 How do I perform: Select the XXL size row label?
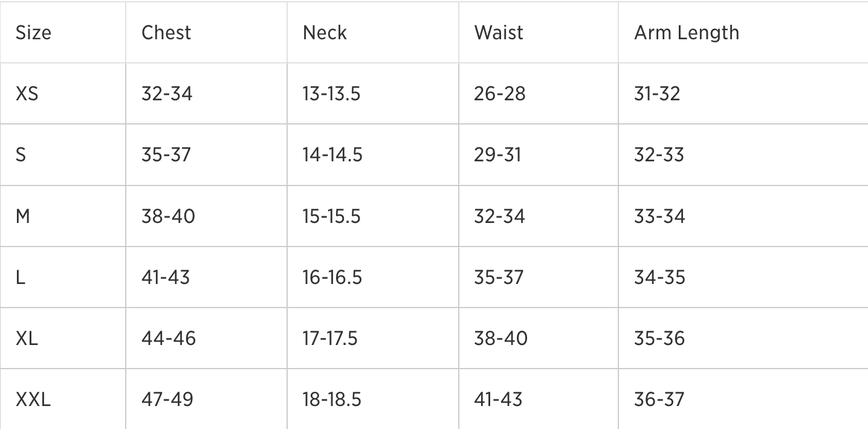tap(33, 399)
